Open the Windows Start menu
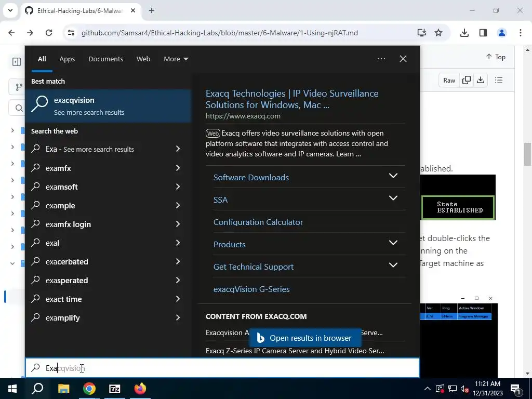Image resolution: width=532 pixels, height=399 pixels. [12, 389]
